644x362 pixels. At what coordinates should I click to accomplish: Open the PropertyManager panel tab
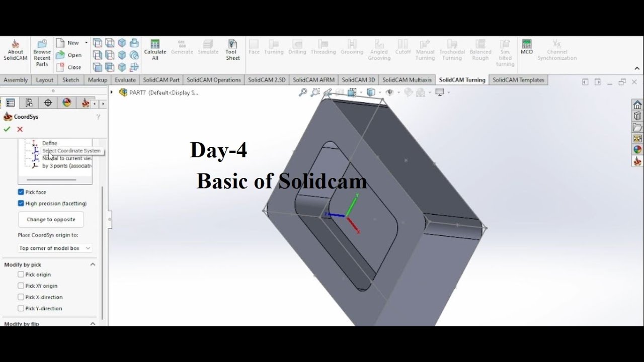point(10,103)
